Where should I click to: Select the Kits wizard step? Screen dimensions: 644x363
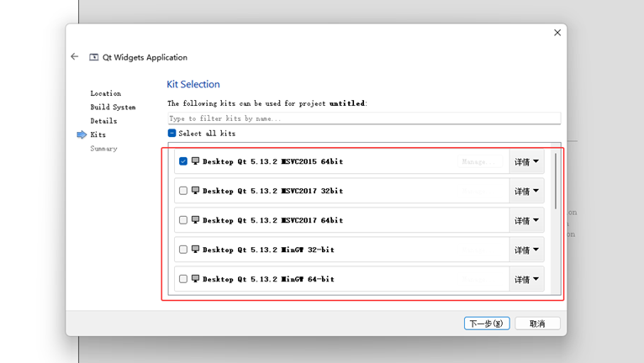98,134
